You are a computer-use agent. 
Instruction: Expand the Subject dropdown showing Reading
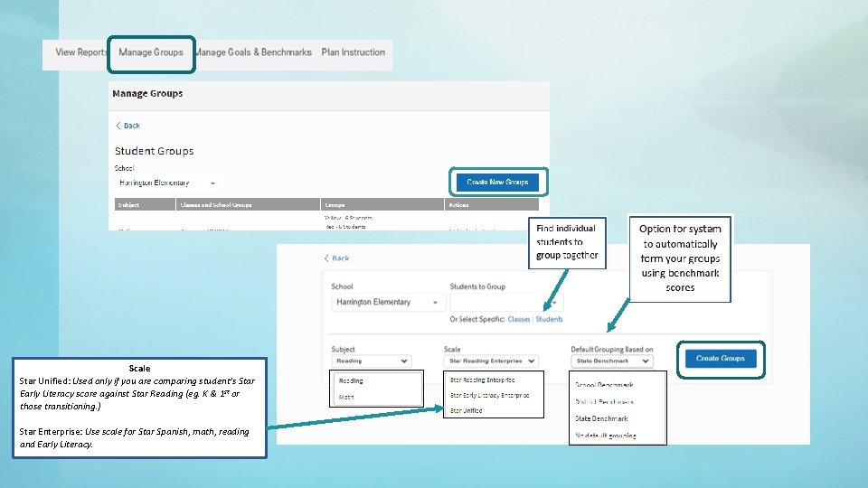(x=372, y=361)
